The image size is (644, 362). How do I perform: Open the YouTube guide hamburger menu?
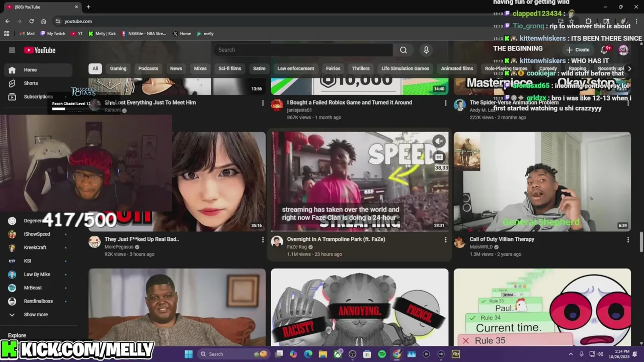(12, 50)
